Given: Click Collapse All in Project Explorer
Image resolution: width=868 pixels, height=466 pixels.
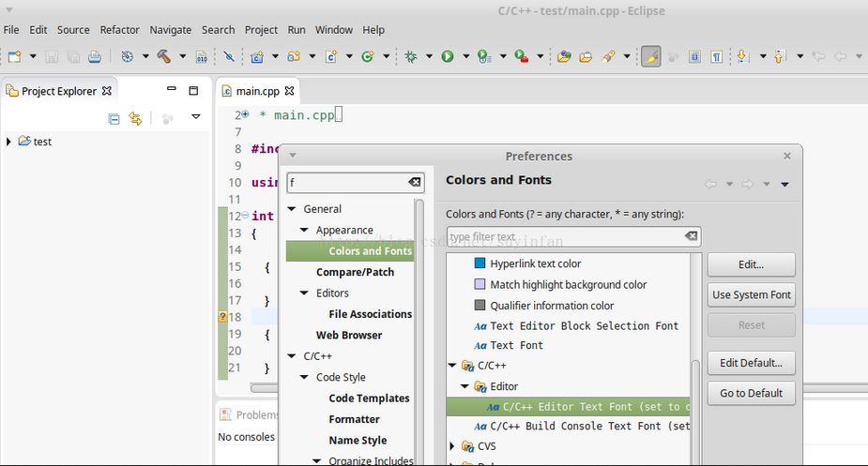Looking at the screenshot, I should [114, 118].
